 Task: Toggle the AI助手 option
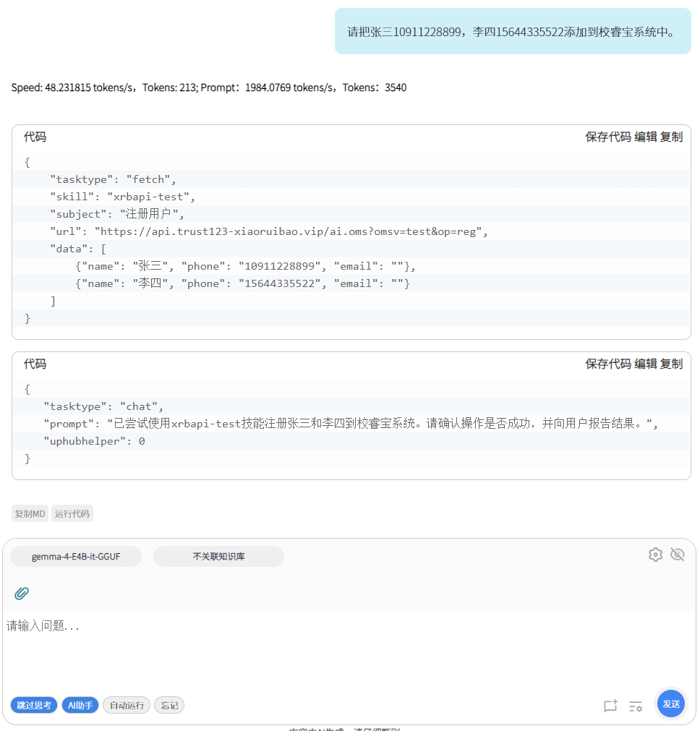click(80, 705)
